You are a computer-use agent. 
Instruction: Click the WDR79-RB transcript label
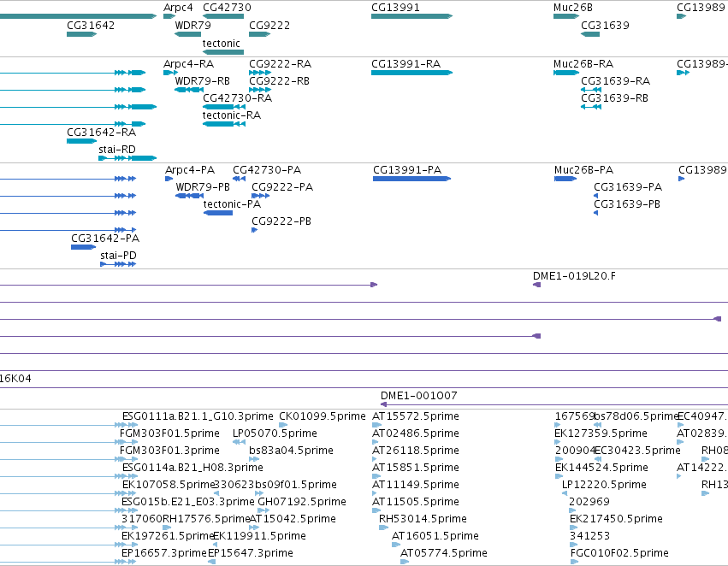click(203, 81)
